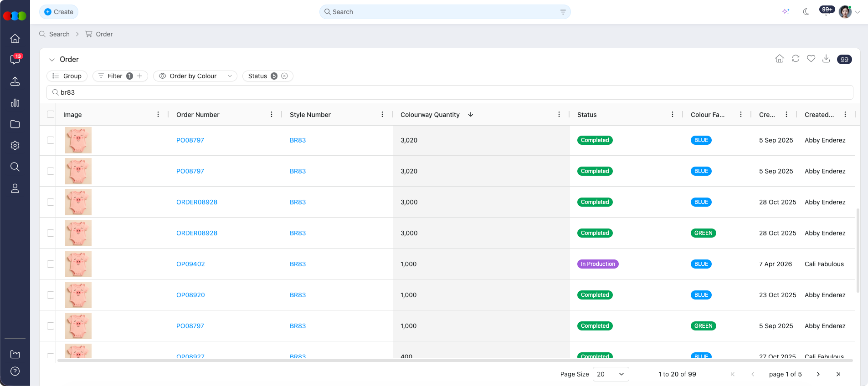Jump to the last page
The image size is (868, 386).
[838, 374]
